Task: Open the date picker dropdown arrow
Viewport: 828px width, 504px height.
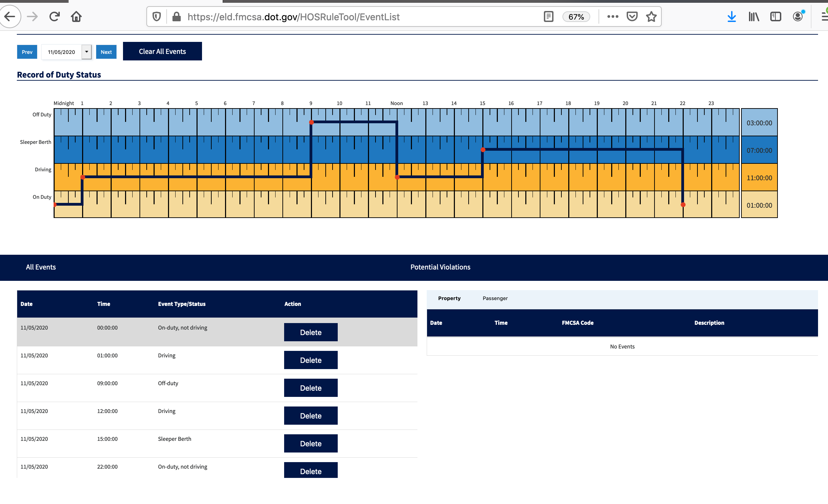Action: click(87, 52)
